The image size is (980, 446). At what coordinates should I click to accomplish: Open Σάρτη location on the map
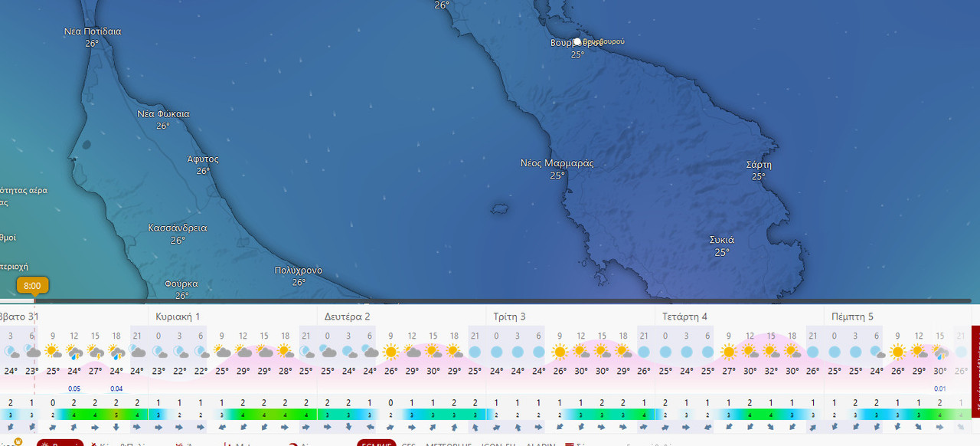759,165
